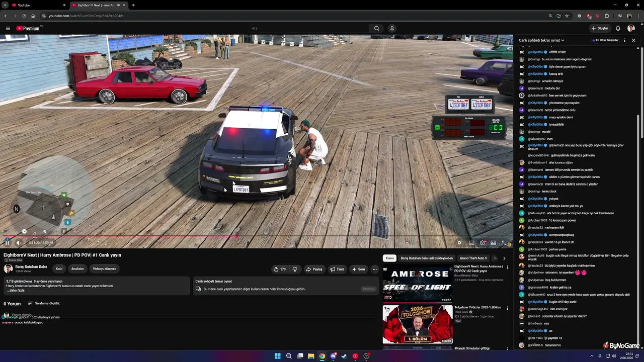Like the video with 179 likes
This screenshot has width=644, height=362.
[280, 269]
